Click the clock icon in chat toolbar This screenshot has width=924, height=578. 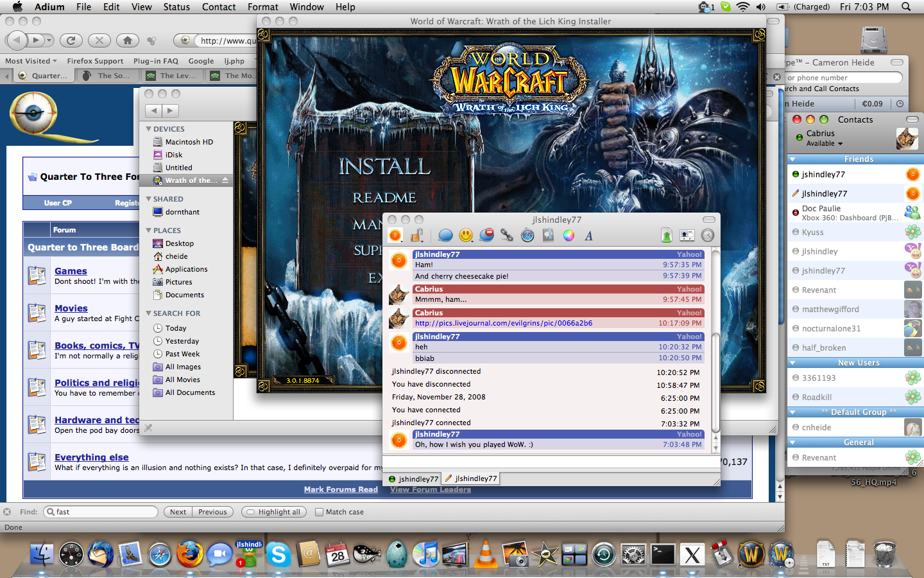pos(708,236)
